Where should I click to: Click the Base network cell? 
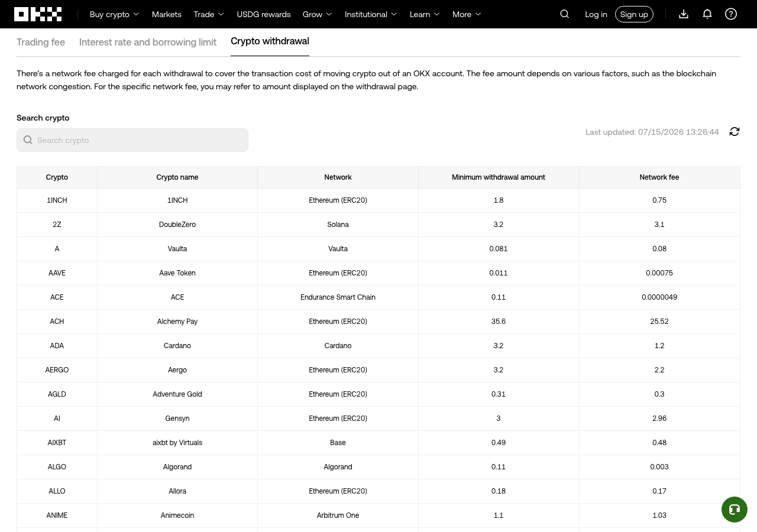338,443
